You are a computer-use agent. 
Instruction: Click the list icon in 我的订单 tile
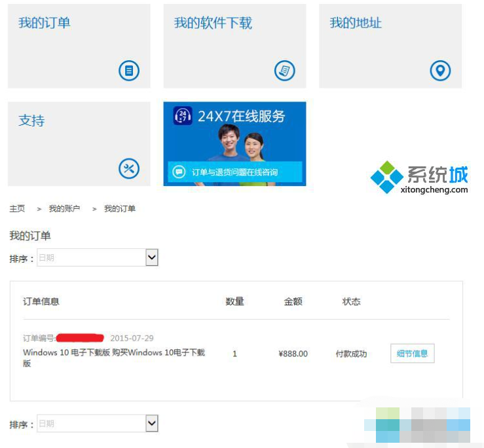[129, 71]
